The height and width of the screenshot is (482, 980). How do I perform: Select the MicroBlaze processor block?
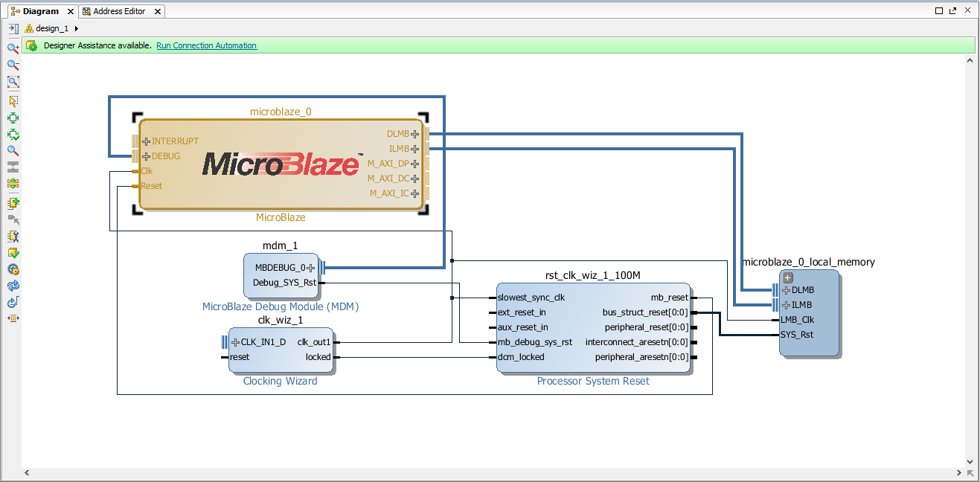281,164
